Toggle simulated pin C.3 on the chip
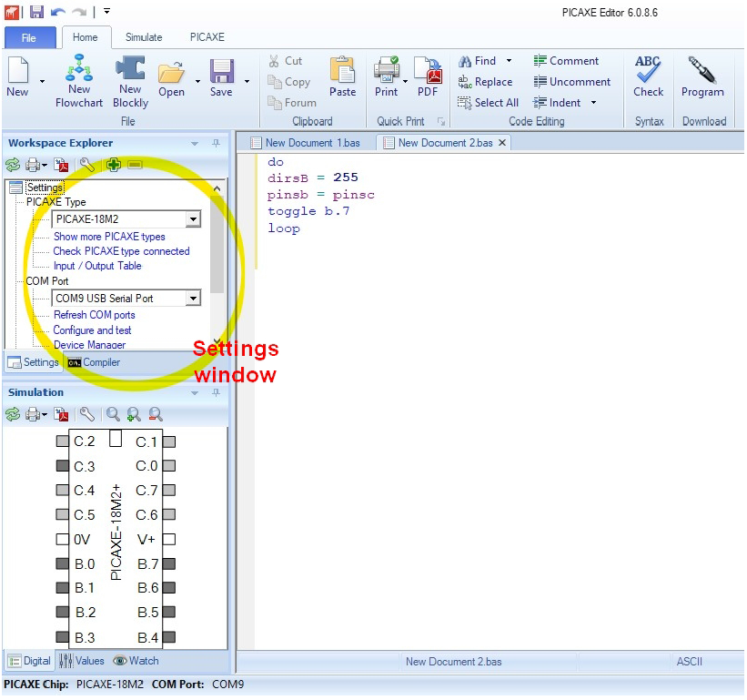747x700 pixels. 63,465
